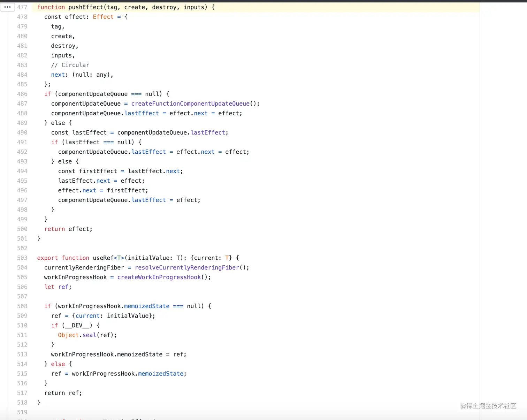
Task: Click 'if (workInProgressHook.memoizedState === null)' line
Action: (128, 306)
